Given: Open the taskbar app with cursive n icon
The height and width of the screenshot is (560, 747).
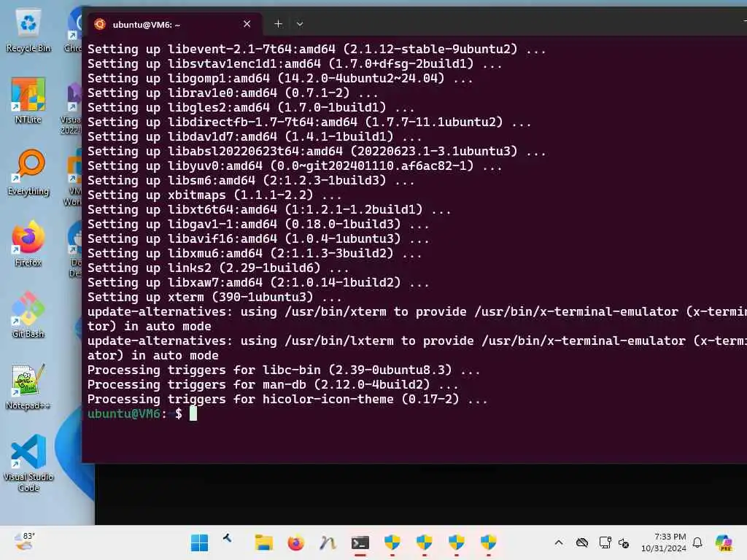Looking at the screenshot, I should pos(328,542).
